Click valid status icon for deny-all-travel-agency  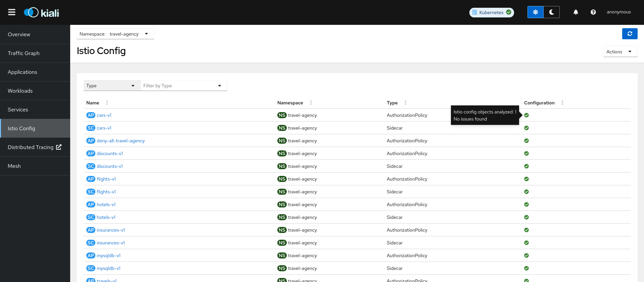tap(526, 141)
